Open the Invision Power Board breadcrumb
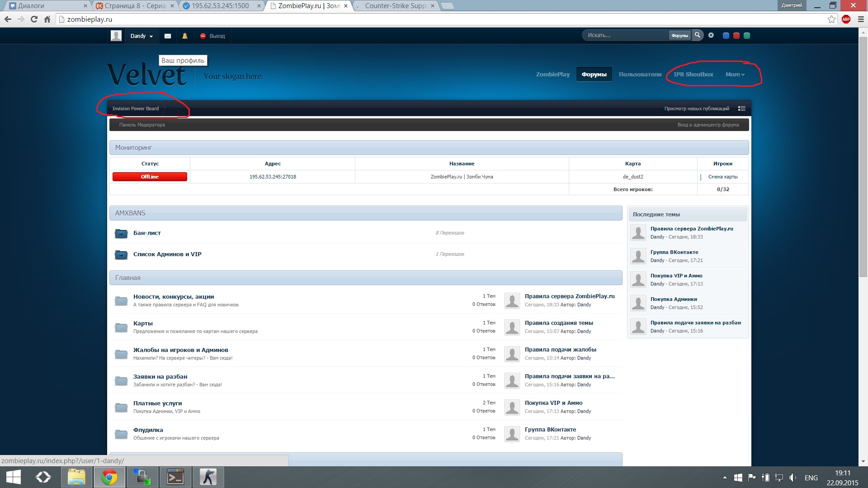Screen dimensions: 868x488 point(135,108)
